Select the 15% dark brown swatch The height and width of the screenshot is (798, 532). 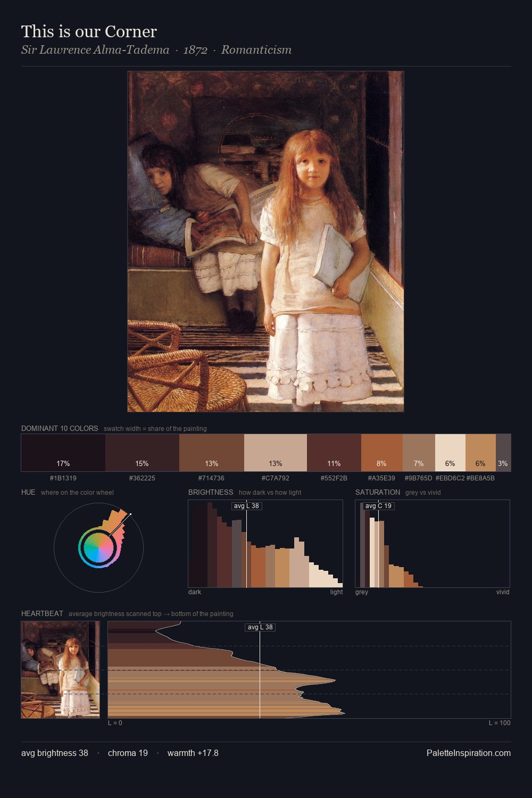pos(142,453)
